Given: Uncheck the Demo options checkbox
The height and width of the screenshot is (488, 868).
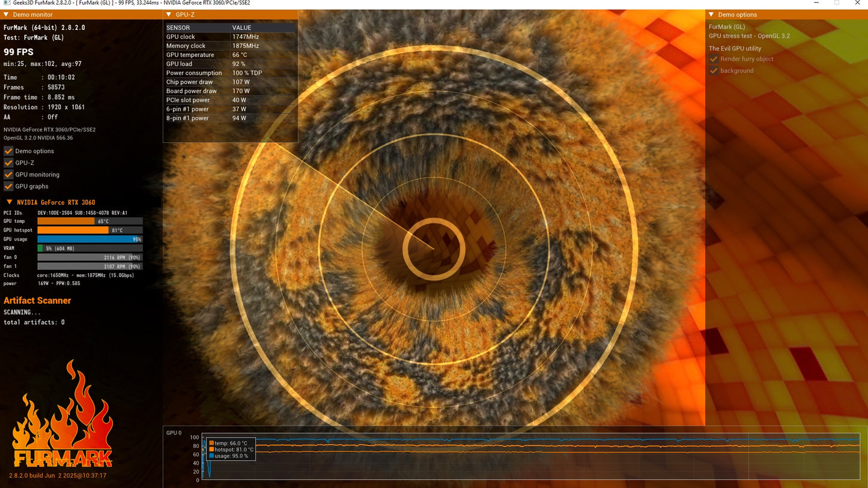Looking at the screenshot, I should coord(8,151).
